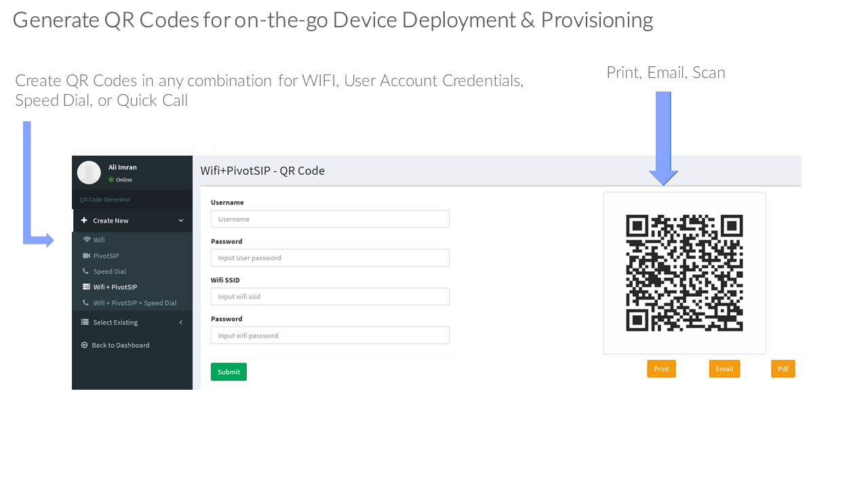The image size is (868, 488).
Task: Click the orange Print button
Action: tap(661, 369)
